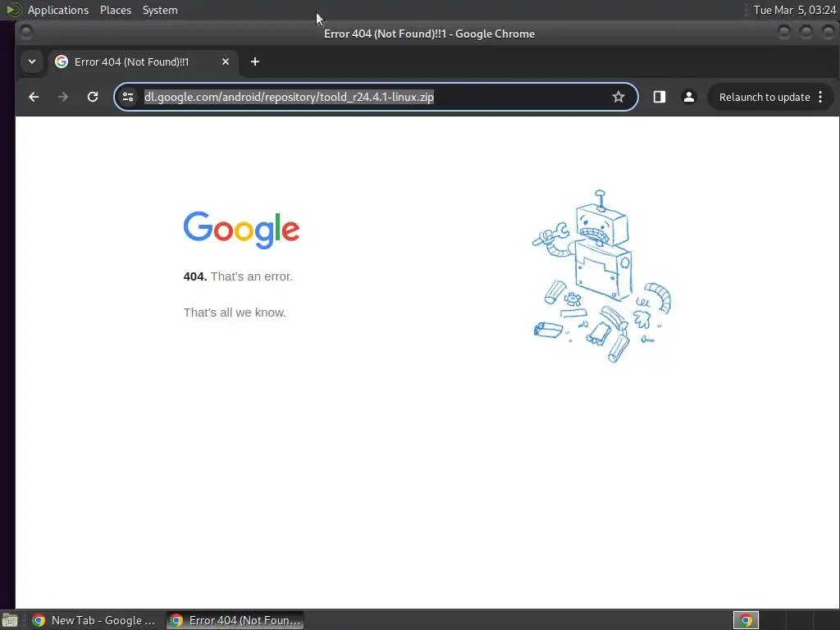Click the show desktop icon in bottom panel
The width and height of the screenshot is (840, 630).
(x=10, y=620)
